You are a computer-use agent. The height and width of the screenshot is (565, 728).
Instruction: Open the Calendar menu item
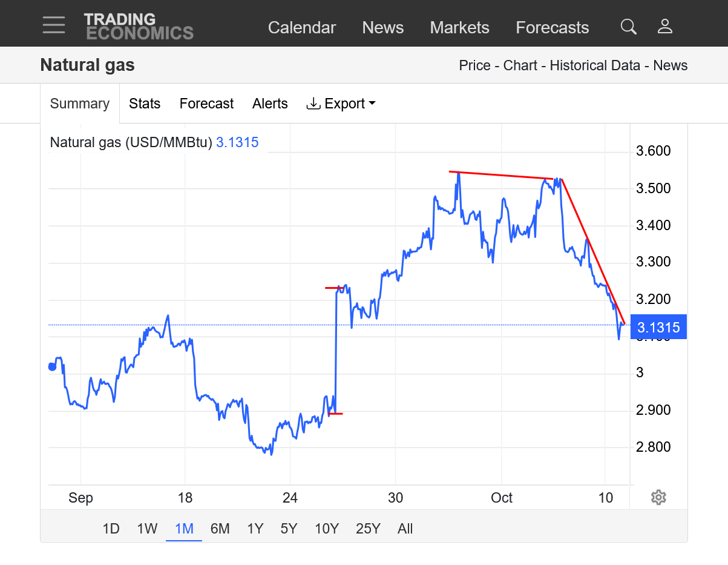tap(302, 27)
